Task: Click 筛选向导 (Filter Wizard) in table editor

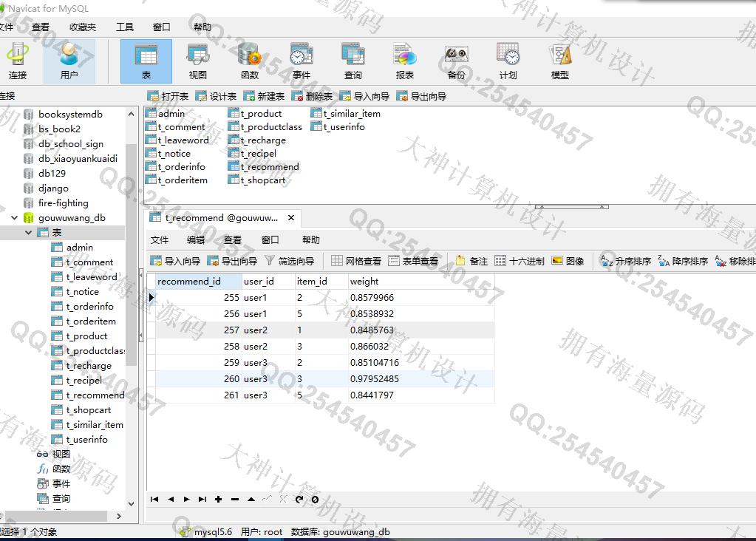Action: (x=289, y=261)
